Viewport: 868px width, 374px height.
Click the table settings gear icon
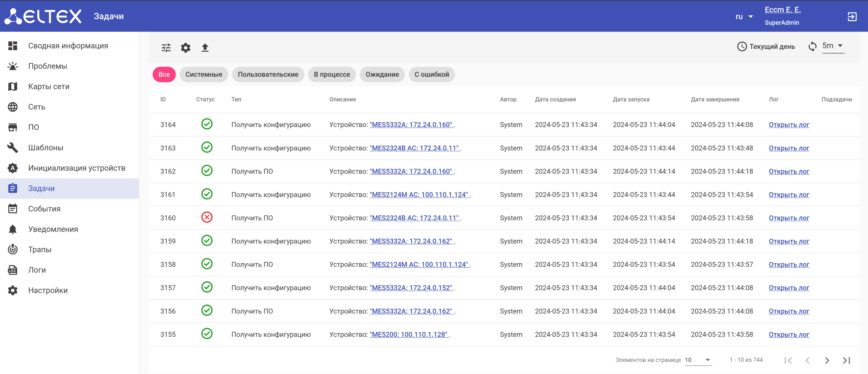pos(186,48)
